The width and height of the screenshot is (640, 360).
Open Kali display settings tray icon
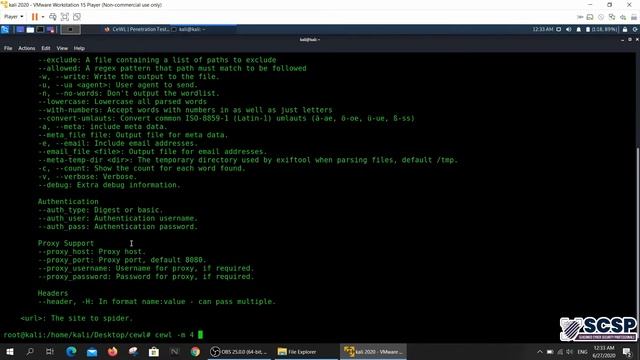pos(559,29)
